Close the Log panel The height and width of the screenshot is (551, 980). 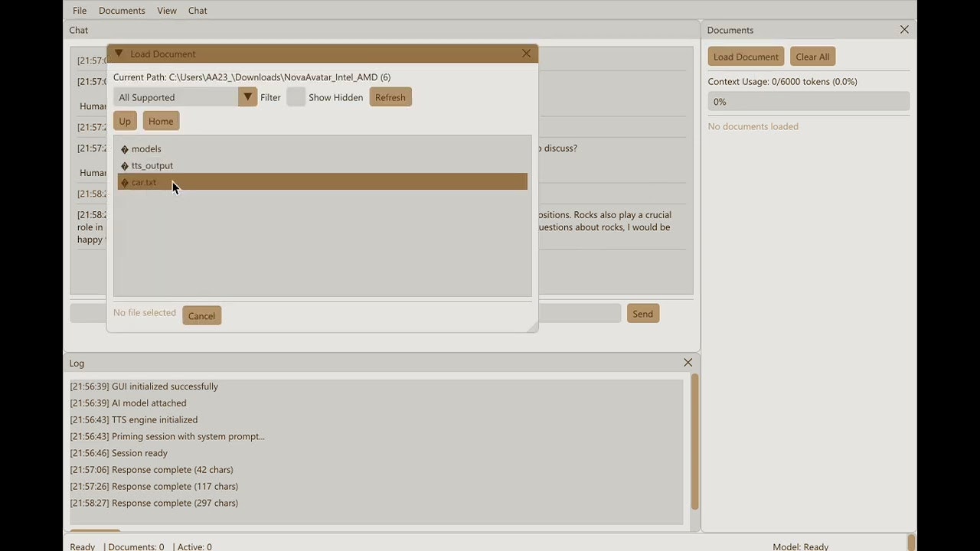click(x=688, y=363)
